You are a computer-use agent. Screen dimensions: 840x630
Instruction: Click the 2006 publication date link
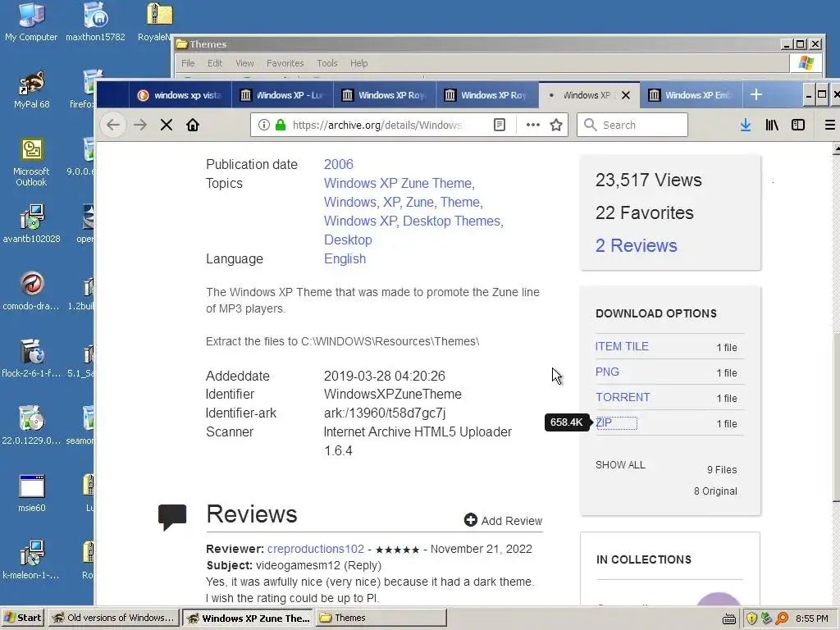[339, 164]
